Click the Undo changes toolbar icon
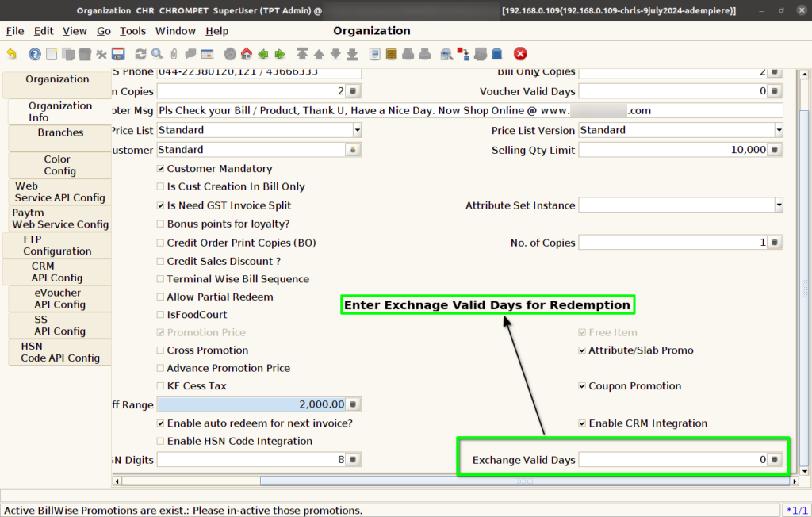Screen dimensions: 812x517 click(x=11, y=53)
